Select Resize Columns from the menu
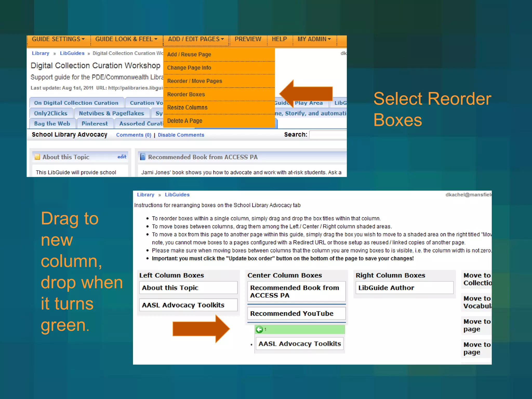The width and height of the screenshot is (532, 399). coord(219,108)
